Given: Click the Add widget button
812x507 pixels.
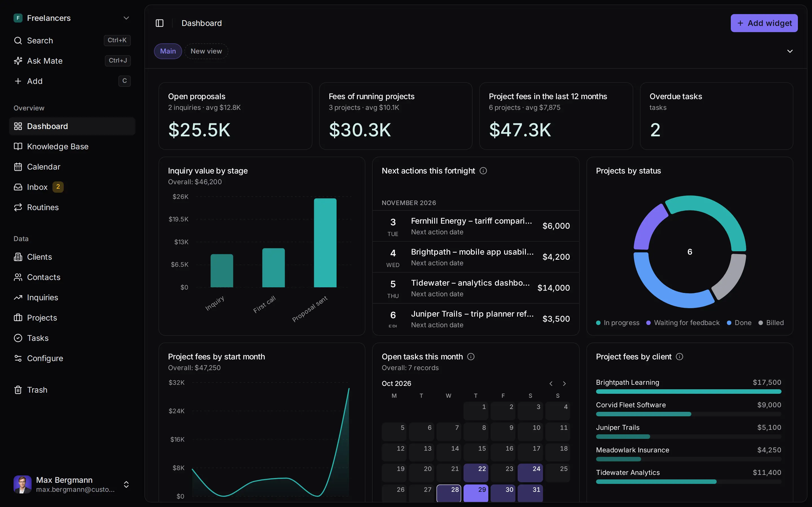Looking at the screenshot, I should click(764, 23).
